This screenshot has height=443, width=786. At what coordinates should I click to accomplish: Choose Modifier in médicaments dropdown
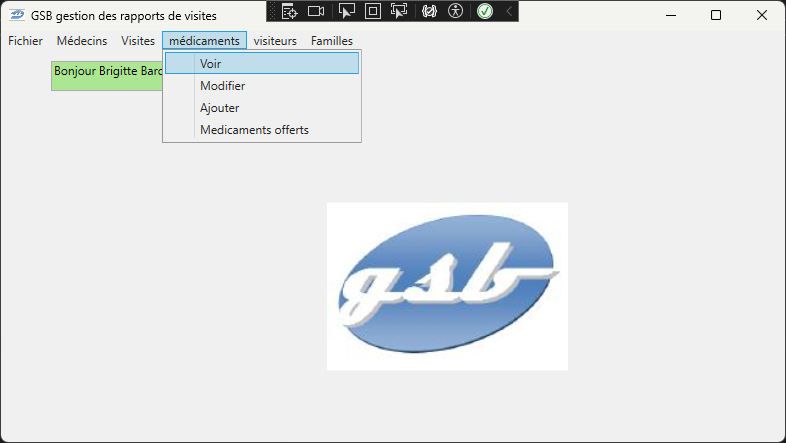click(x=262, y=86)
